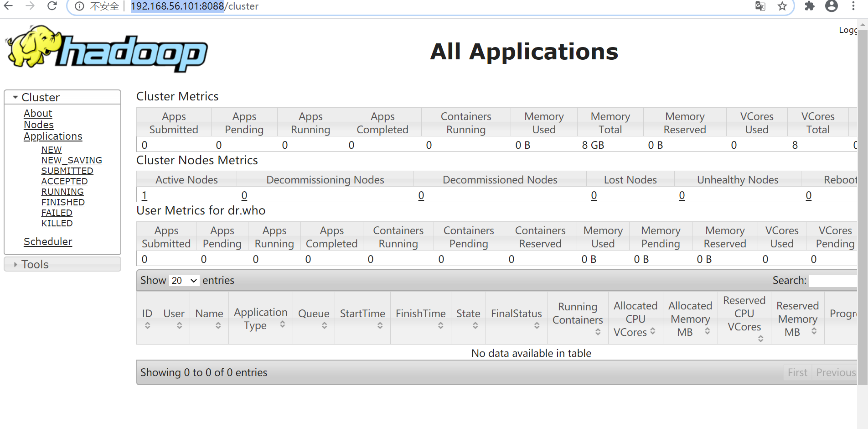
Task: Sort by Allocated Memory MB arrows
Action: click(707, 331)
